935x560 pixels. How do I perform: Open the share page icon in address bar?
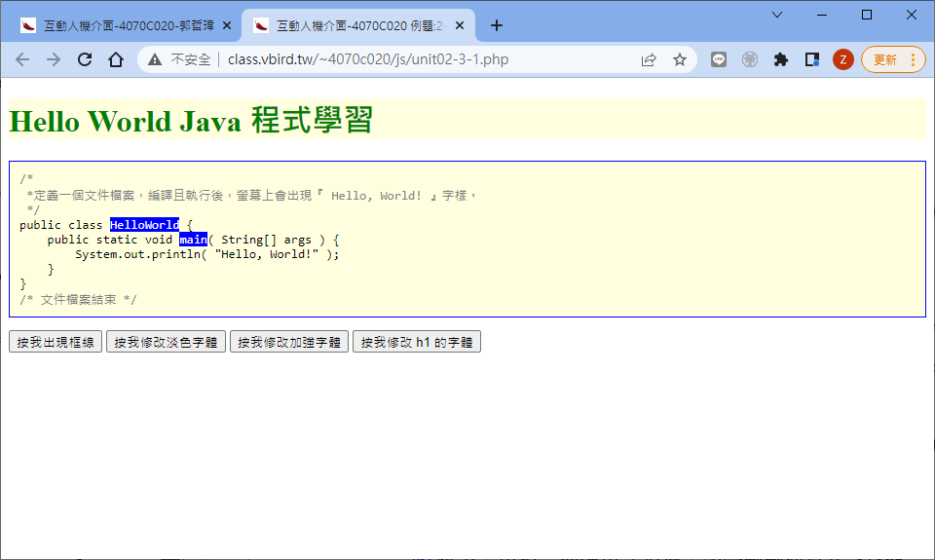coord(649,59)
